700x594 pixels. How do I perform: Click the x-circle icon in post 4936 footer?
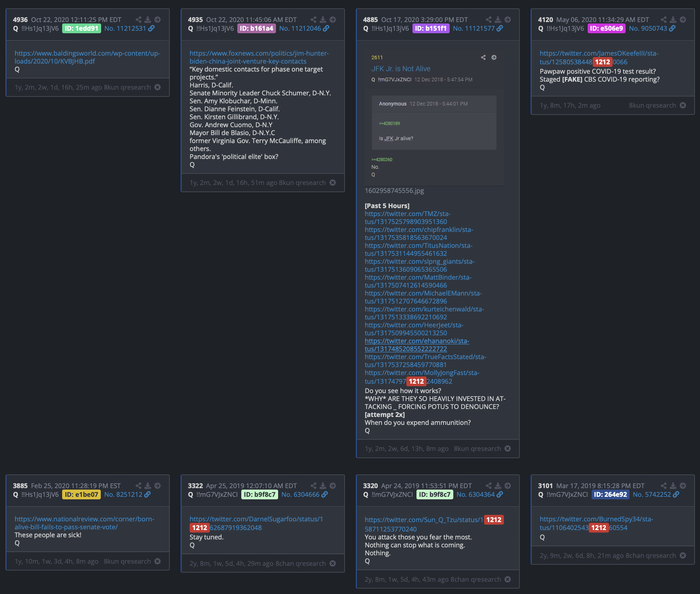157,87
